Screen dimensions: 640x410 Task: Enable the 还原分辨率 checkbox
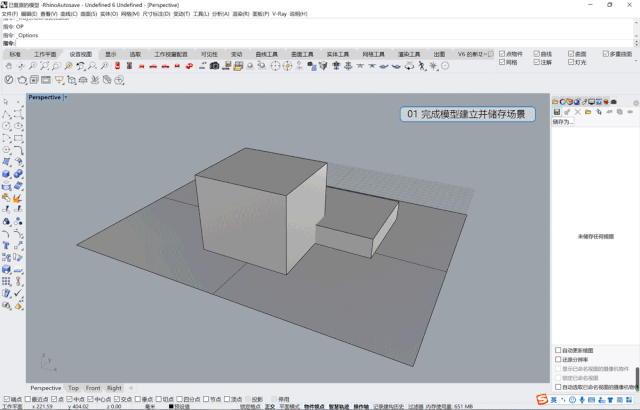pyautogui.click(x=558, y=359)
